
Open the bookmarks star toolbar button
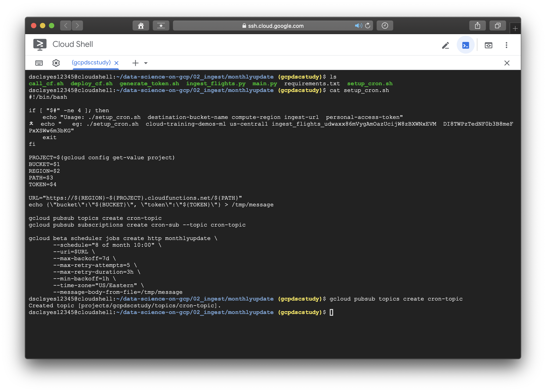pyautogui.click(x=161, y=26)
